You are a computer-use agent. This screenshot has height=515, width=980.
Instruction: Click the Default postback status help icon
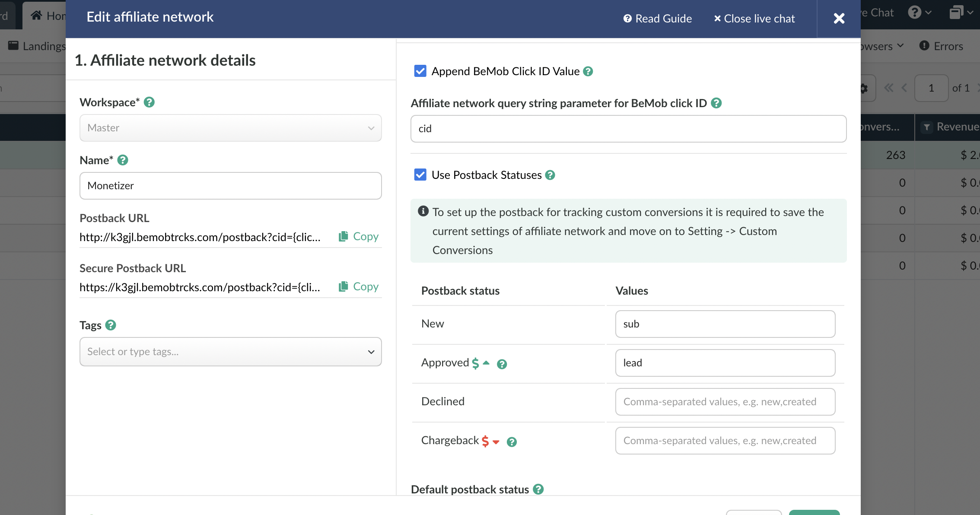click(538, 490)
